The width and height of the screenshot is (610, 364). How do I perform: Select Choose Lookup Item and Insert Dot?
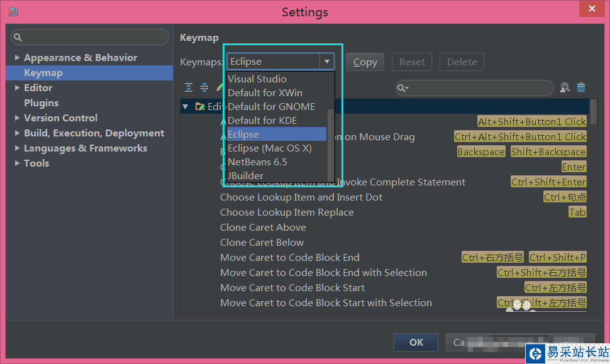point(301,197)
